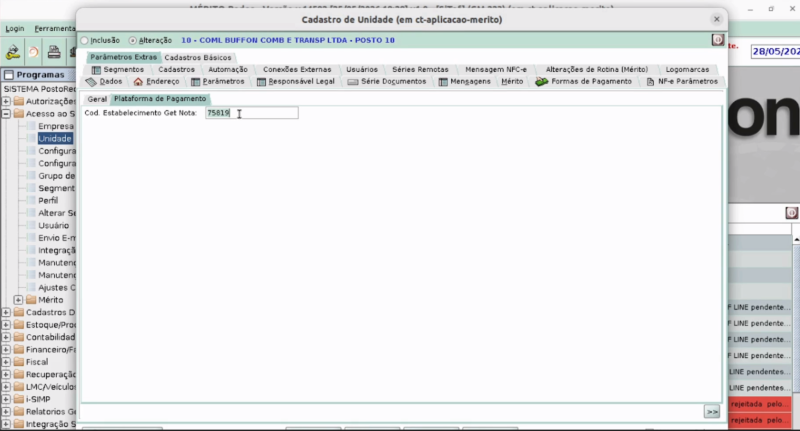Open the Formas de Pagamento tab
Viewport: 800px width, 431px height.
(584, 82)
